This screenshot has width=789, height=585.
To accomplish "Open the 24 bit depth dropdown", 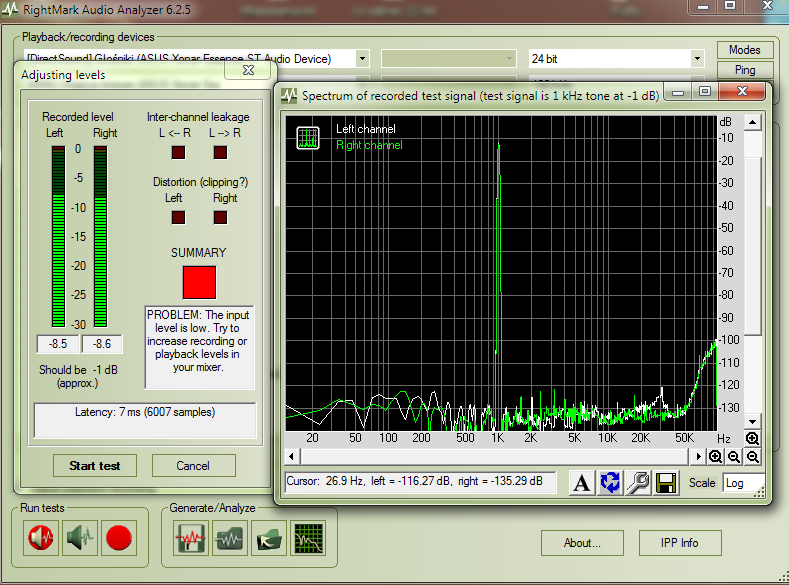I will click(697, 59).
